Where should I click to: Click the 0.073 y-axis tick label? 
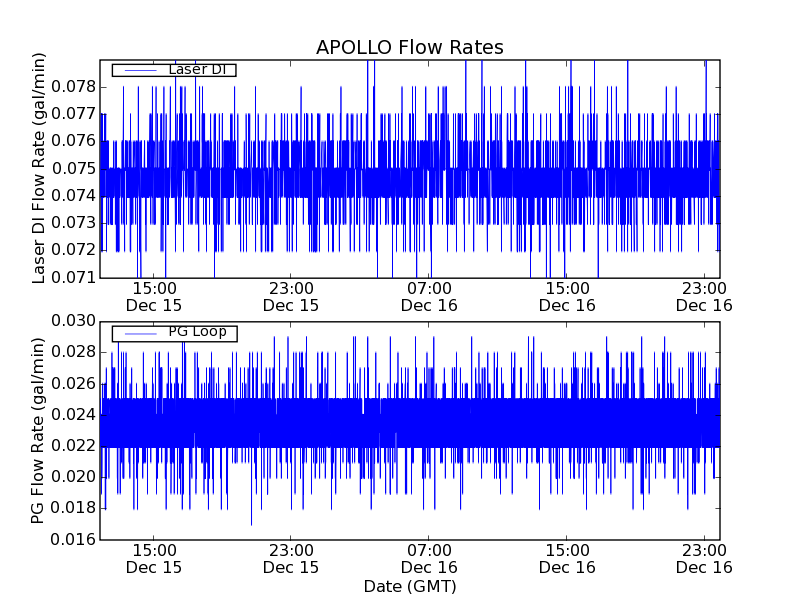click(x=73, y=223)
